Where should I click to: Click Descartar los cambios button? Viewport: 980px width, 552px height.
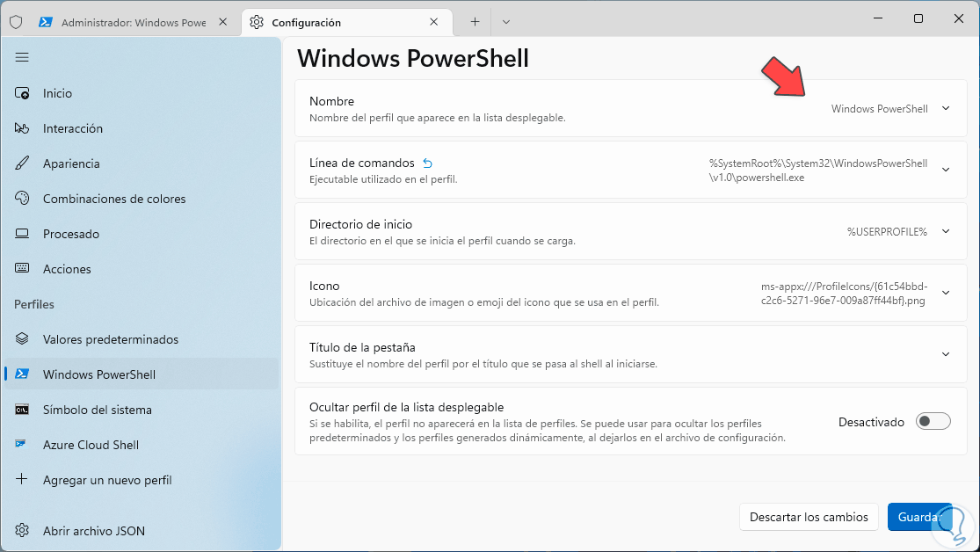(809, 517)
